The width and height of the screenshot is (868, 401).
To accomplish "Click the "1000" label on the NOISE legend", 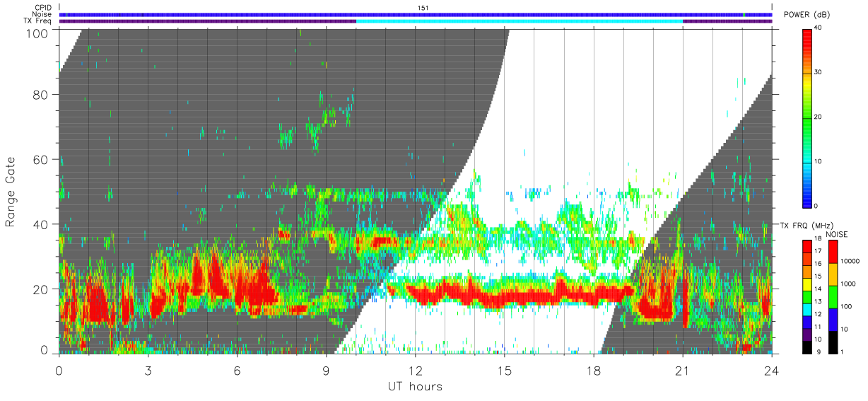I will coord(848,284).
